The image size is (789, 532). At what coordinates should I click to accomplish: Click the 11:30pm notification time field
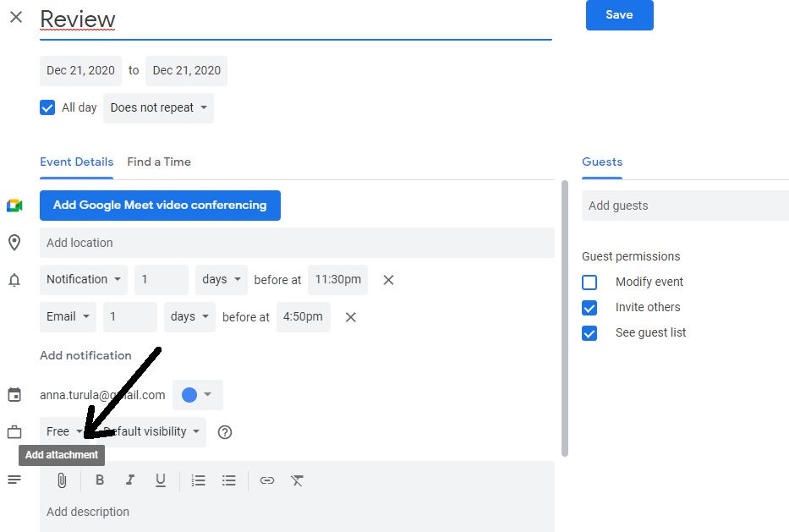click(x=337, y=279)
